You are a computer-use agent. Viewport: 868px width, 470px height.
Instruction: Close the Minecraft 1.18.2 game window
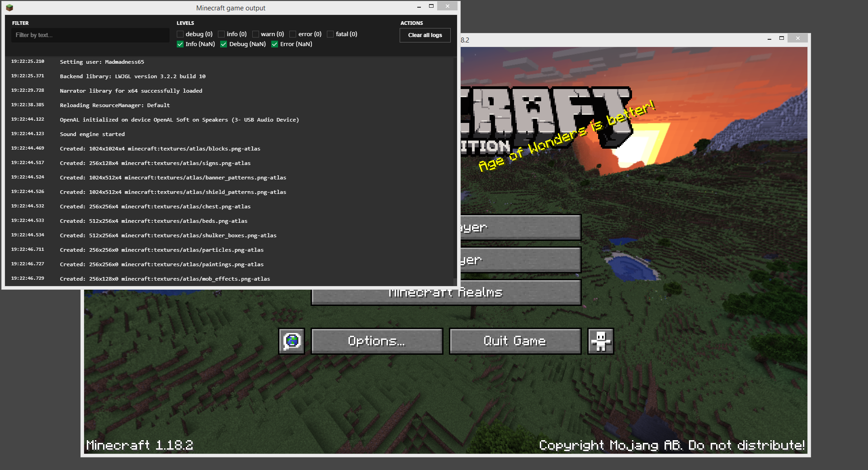[x=798, y=39]
